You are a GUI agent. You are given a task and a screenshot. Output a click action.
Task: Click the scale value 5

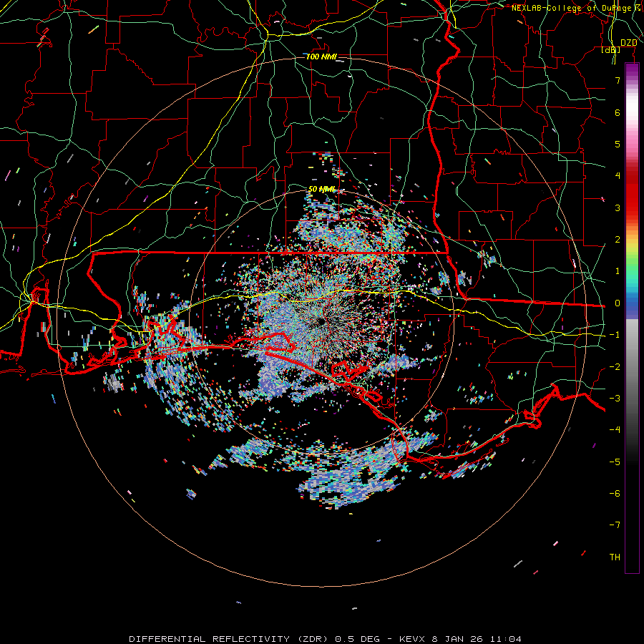(x=618, y=144)
